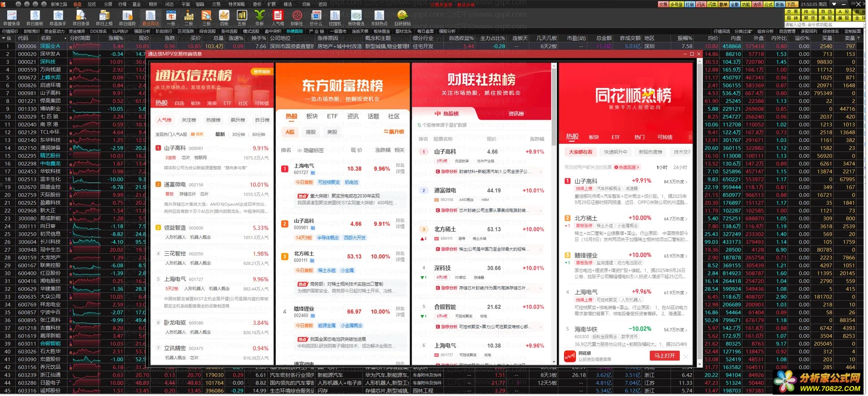Open 排名详情 for 上海电气
This screenshot has width=868, height=396.
tap(400, 168)
